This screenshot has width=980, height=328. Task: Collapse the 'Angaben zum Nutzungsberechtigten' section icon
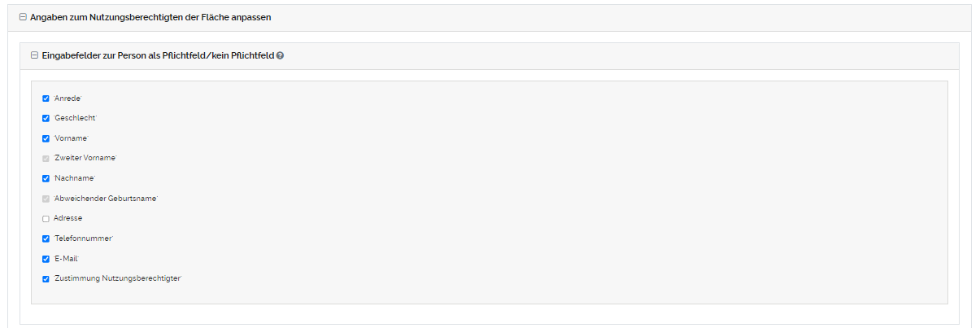point(23,17)
